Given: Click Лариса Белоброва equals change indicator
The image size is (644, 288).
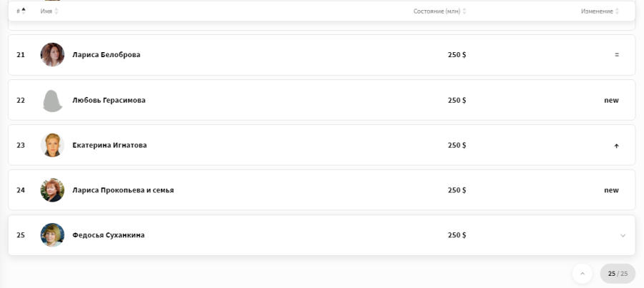Looking at the screenshot, I should pyautogui.click(x=617, y=54).
